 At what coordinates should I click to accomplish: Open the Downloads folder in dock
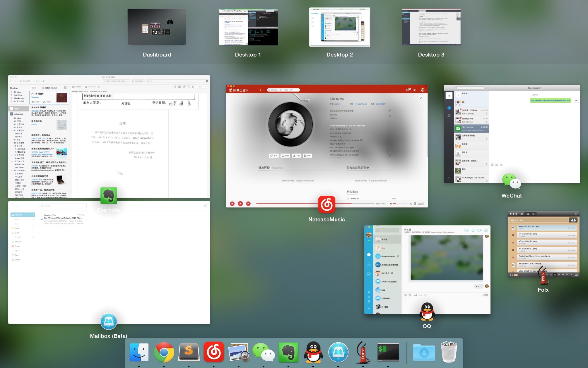point(424,352)
